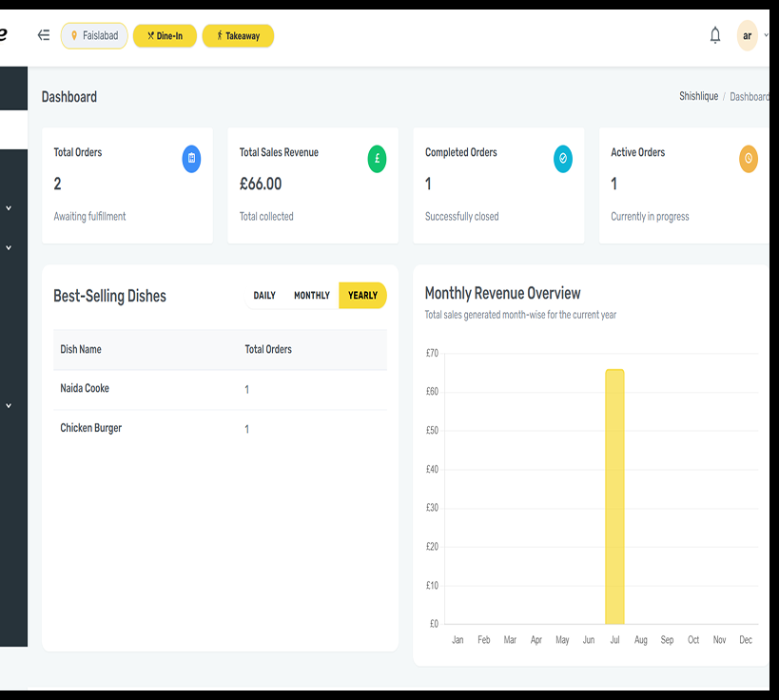Select the Faislabad location pill
Screen dimensions: 779x700
[94, 36]
